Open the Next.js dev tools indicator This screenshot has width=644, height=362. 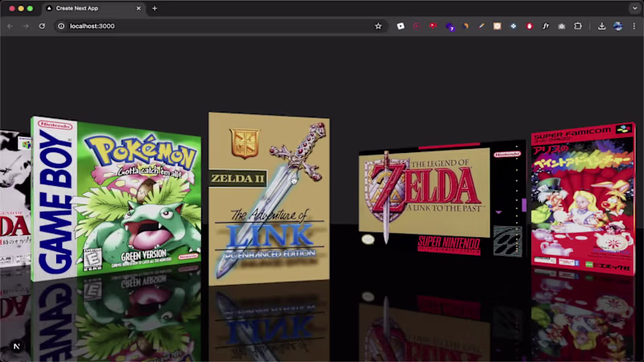pos(16,347)
